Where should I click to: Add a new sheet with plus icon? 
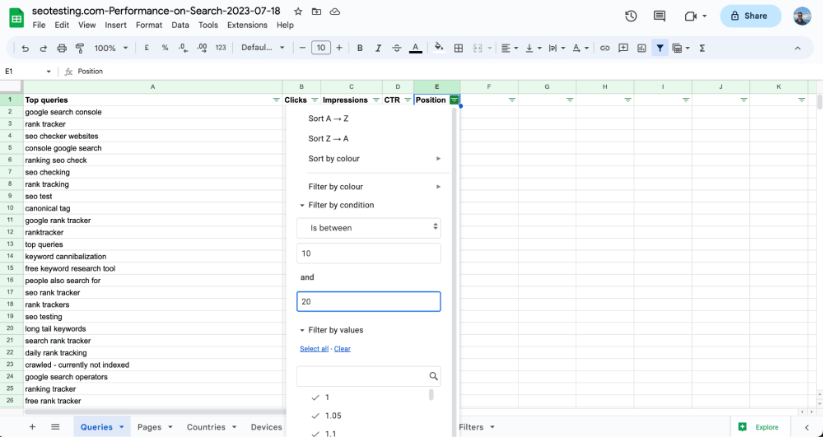(33, 427)
